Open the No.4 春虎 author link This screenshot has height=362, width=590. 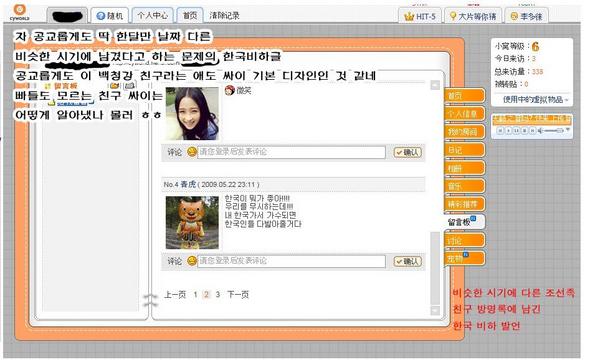point(188,184)
